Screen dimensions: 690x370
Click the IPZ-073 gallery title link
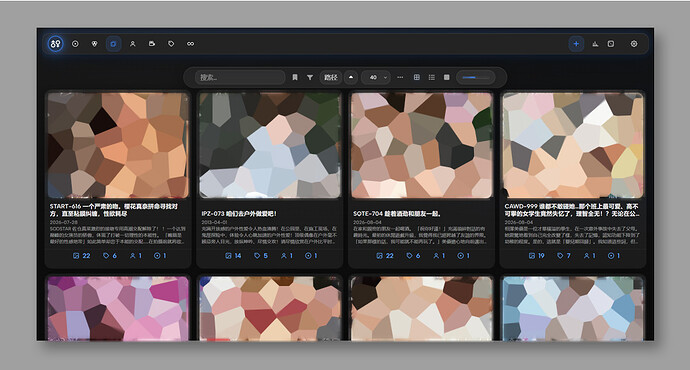[x=239, y=213]
